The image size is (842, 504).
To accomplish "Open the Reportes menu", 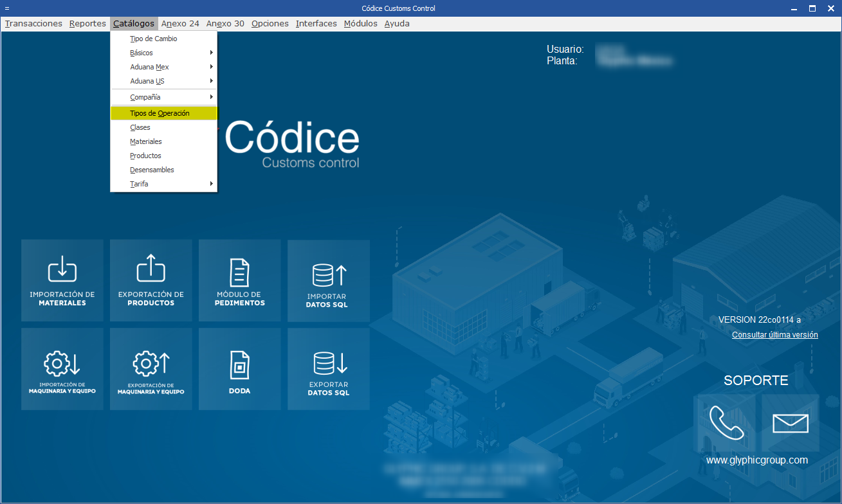I will [87, 24].
